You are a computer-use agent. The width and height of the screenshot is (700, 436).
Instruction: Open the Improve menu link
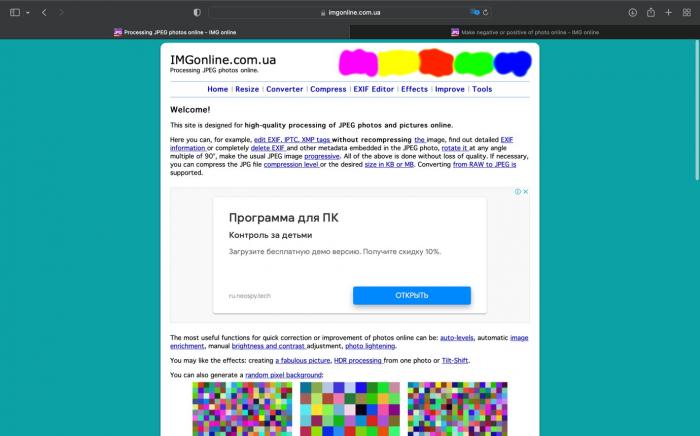[x=450, y=89]
